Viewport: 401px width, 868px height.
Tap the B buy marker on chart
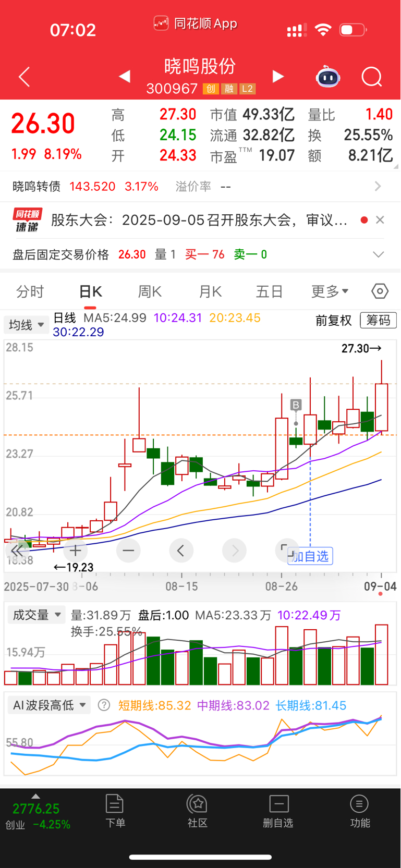296,405
